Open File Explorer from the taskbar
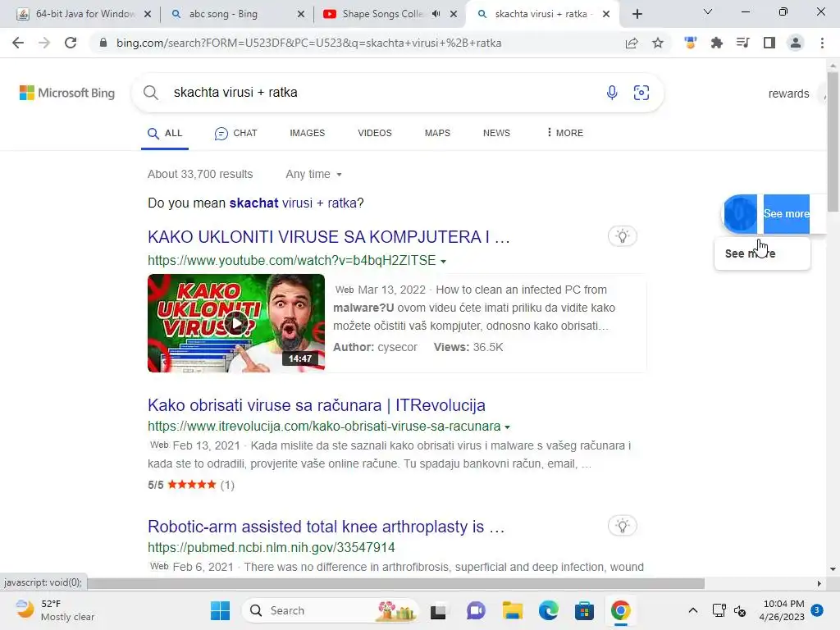The image size is (840, 630). point(512,610)
